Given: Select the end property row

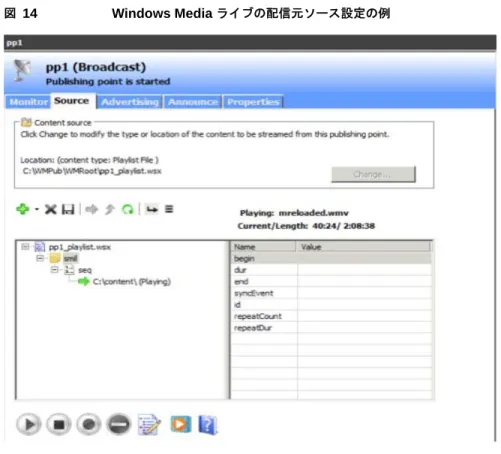Looking at the screenshot, I should 331,282.
